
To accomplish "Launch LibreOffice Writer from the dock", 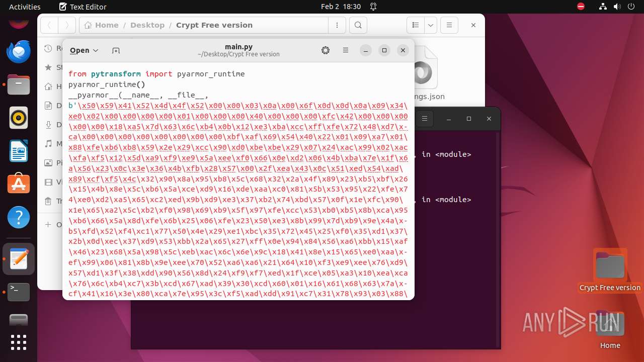I will 19,151.
